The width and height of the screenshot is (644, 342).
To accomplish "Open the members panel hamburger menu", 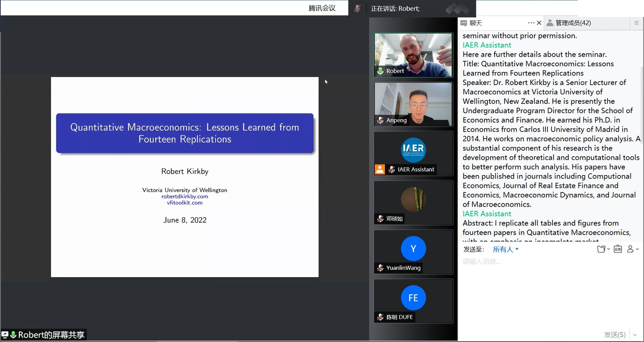I will (x=637, y=23).
